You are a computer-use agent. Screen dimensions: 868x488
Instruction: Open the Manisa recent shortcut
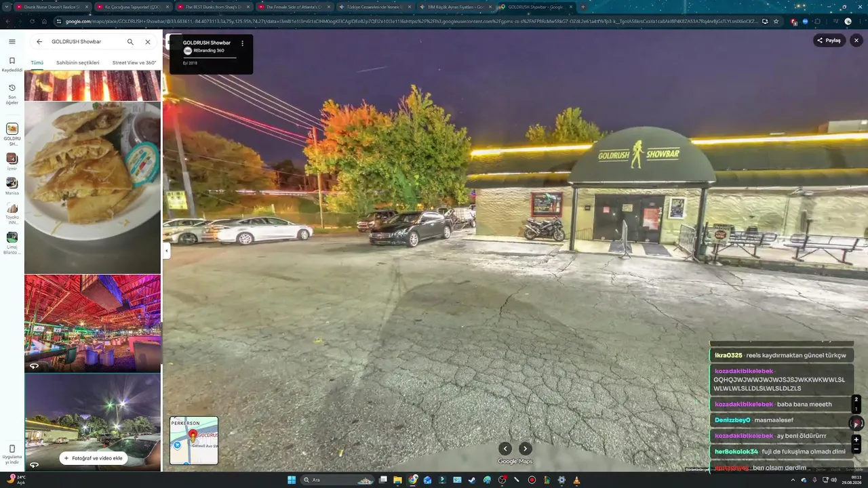[12, 186]
